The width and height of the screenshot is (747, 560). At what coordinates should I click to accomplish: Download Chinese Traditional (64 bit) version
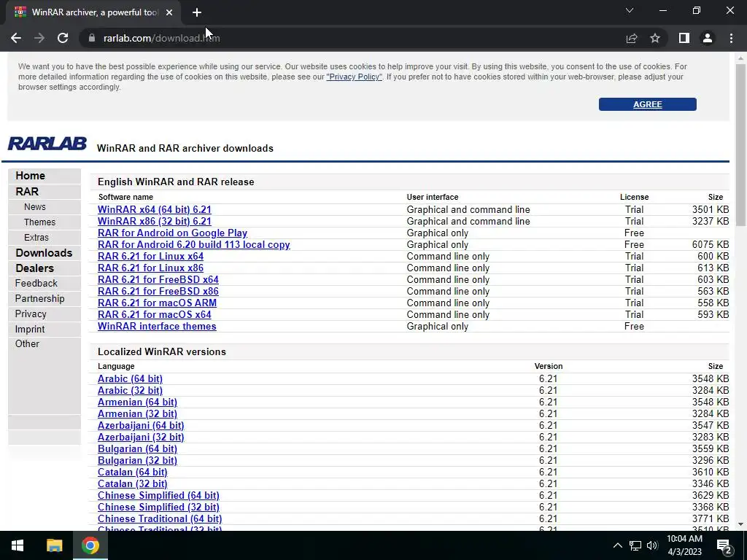coord(160,519)
